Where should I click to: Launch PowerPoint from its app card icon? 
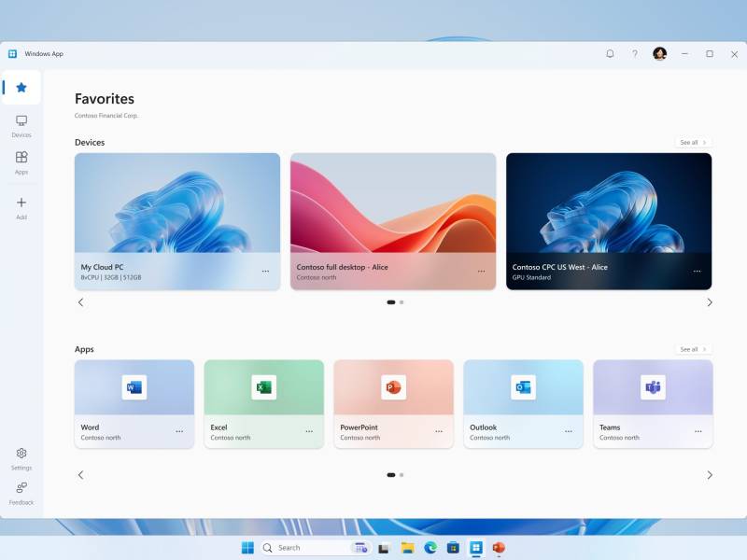pyautogui.click(x=393, y=387)
